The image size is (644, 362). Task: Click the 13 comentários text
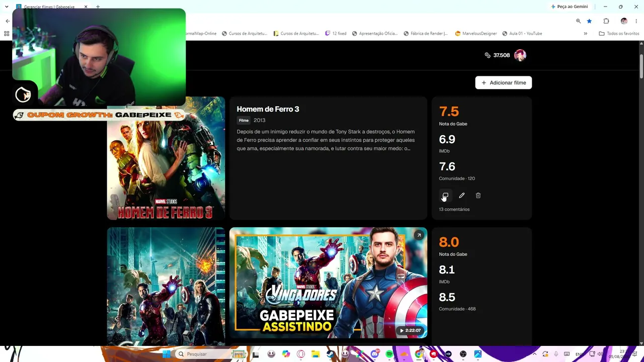[454, 210]
